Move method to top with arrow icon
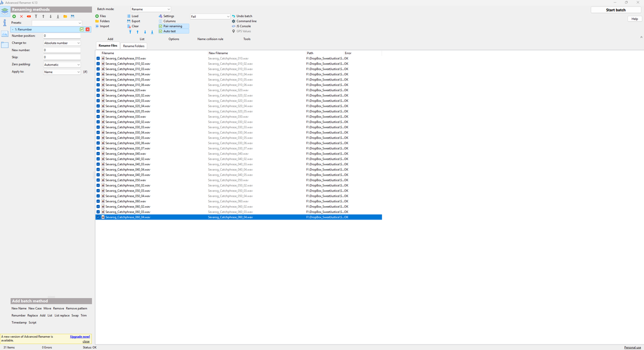644x350 pixels. click(x=36, y=16)
